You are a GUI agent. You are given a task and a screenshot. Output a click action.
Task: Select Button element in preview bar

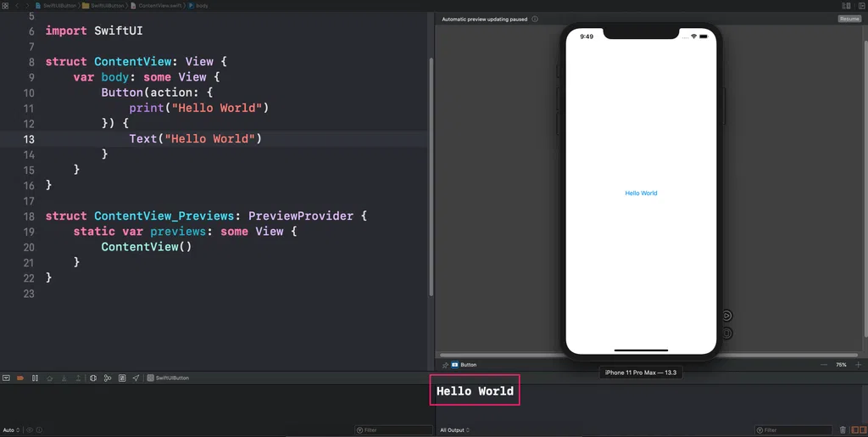464,365
